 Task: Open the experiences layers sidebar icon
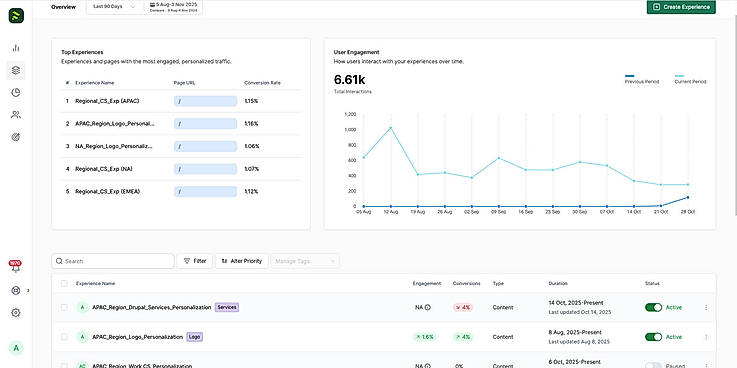tap(16, 70)
